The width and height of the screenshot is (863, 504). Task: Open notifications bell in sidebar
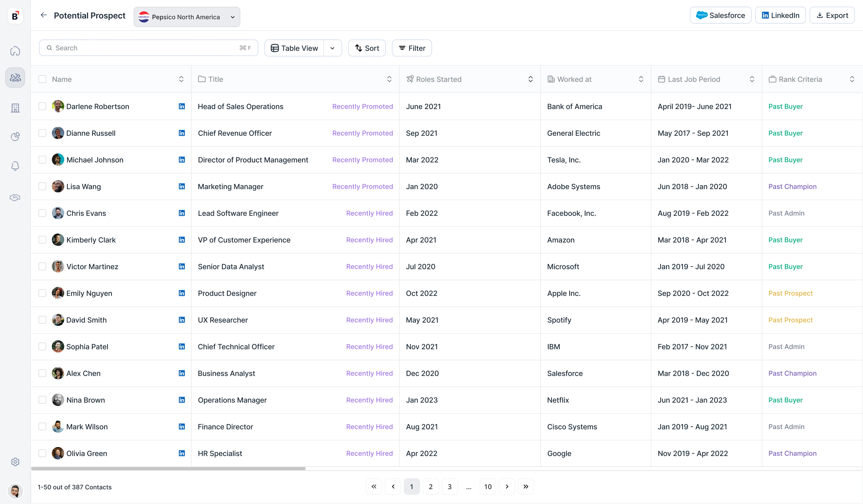(15, 166)
